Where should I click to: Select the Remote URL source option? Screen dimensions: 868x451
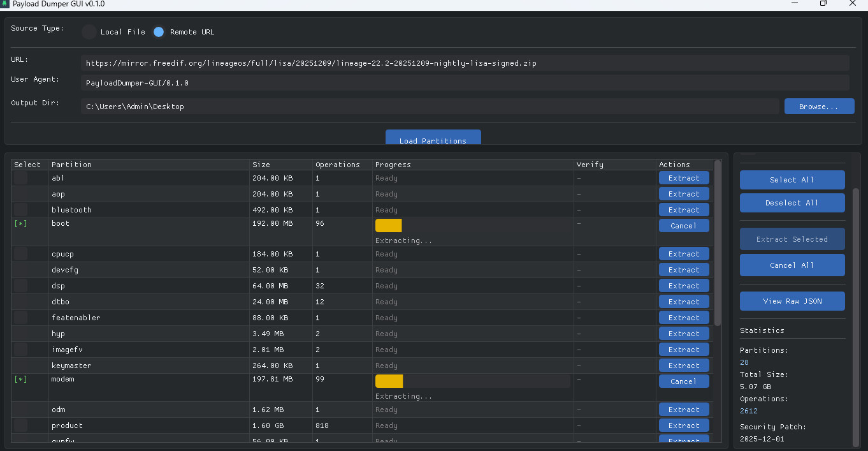click(x=159, y=32)
